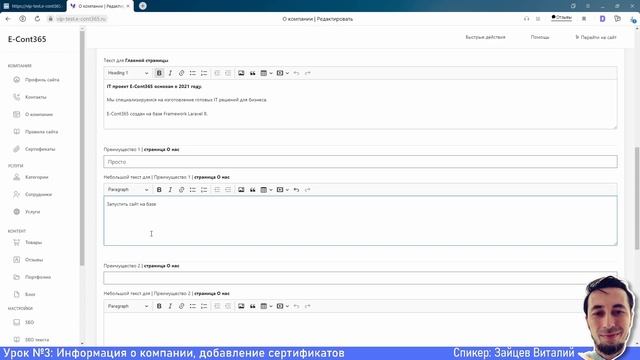Click the sidebar scrollbar

click(82, 149)
